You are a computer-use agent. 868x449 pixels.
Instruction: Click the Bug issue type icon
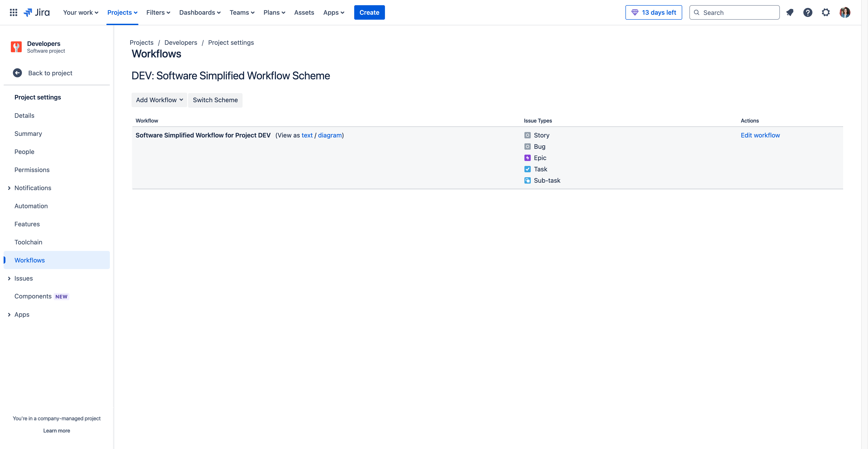tap(527, 147)
